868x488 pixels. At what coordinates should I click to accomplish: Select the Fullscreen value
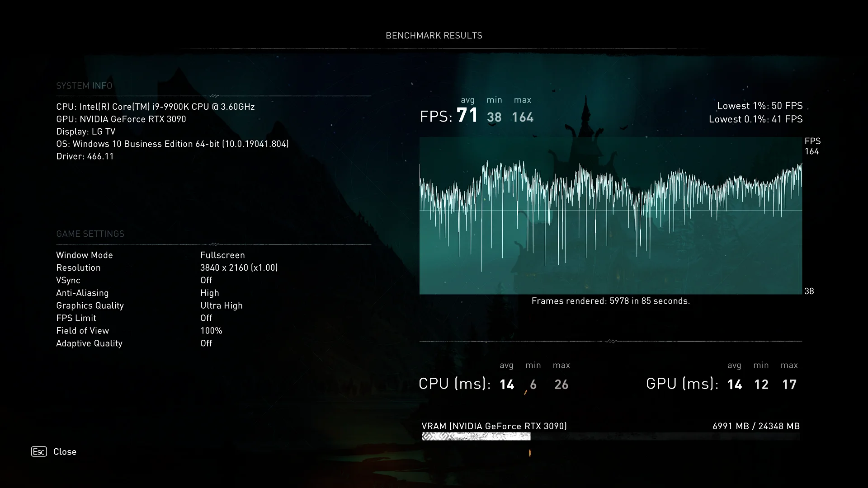(222, 255)
